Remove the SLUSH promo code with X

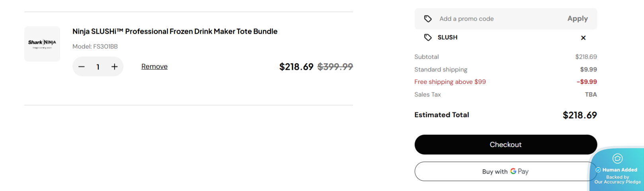tap(583, 38)
